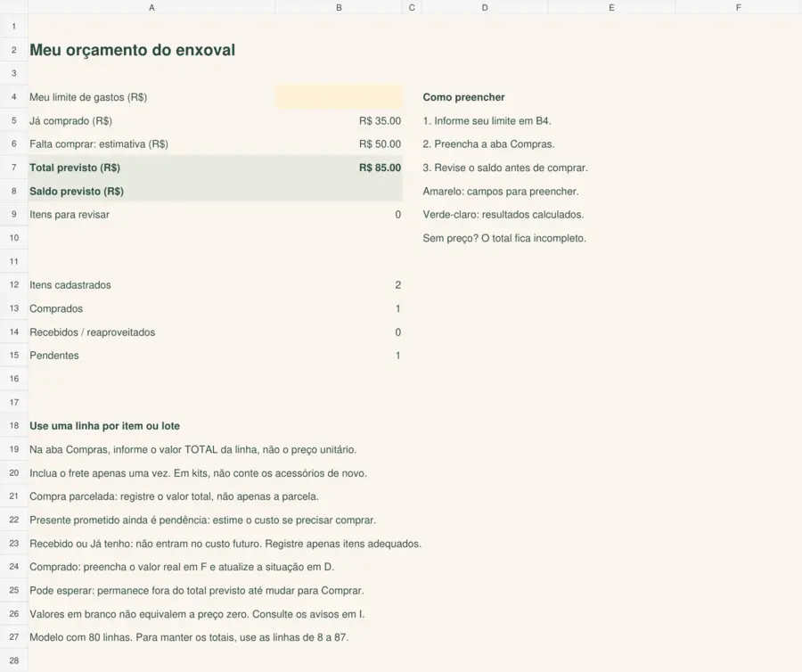This screenshot has width=802, height=672.
Task: Select the 'Itens para revisar' label
Action: (x=70, y=215)
